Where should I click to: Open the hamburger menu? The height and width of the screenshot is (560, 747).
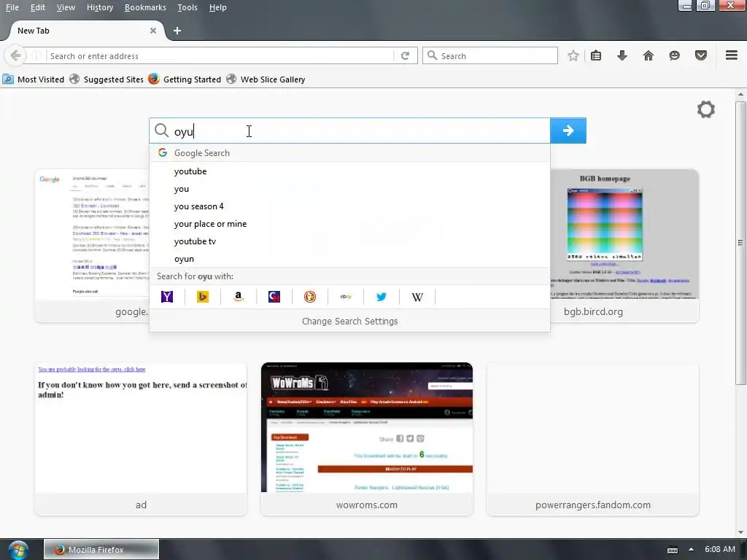click(x=731, y=55)
